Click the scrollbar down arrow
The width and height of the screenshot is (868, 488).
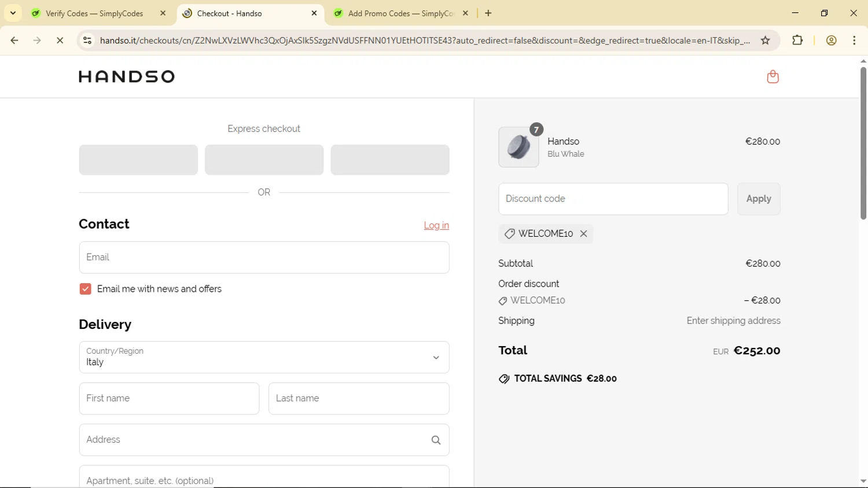click(x=863, y=481)
